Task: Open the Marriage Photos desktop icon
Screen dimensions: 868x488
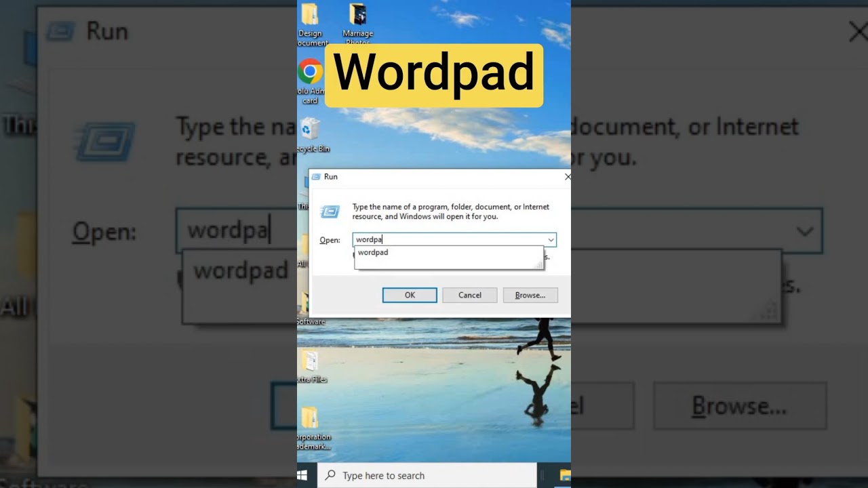Action: point(357,14)
